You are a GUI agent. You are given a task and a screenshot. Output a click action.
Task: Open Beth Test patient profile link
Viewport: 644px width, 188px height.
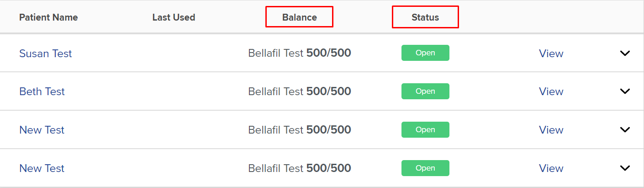[x=42, y=91]
